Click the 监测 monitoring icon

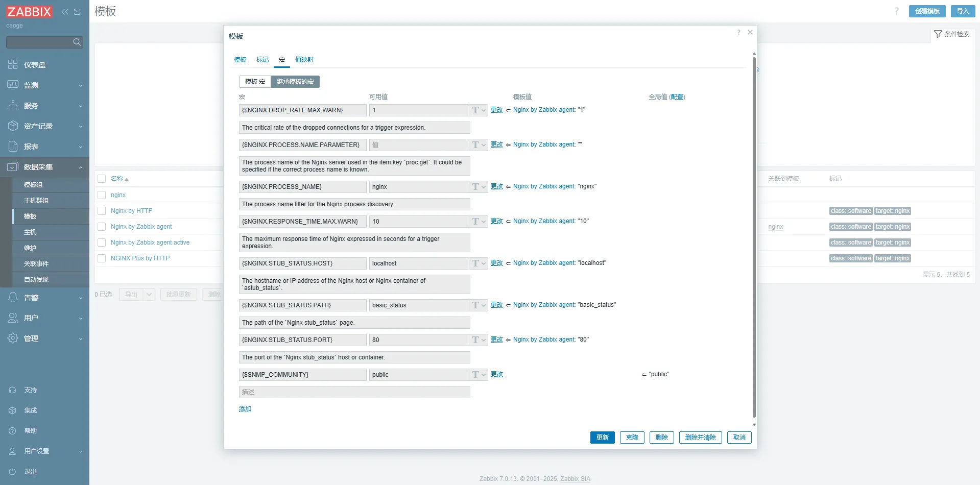pos(13,85)
